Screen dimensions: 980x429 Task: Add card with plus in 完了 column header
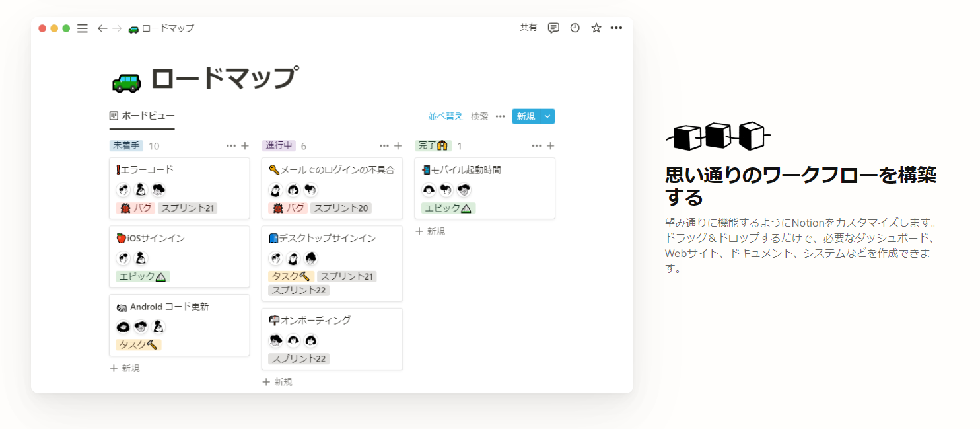point(551,146)
